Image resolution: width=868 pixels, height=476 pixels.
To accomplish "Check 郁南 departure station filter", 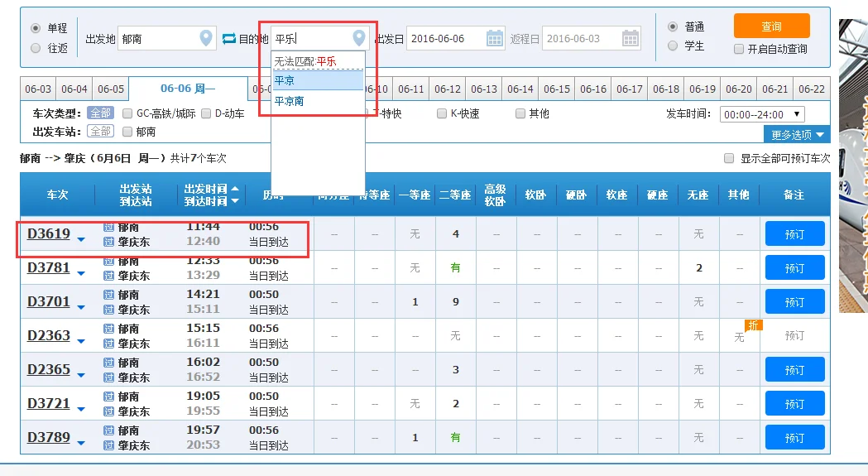I will (x=127, y=132).
